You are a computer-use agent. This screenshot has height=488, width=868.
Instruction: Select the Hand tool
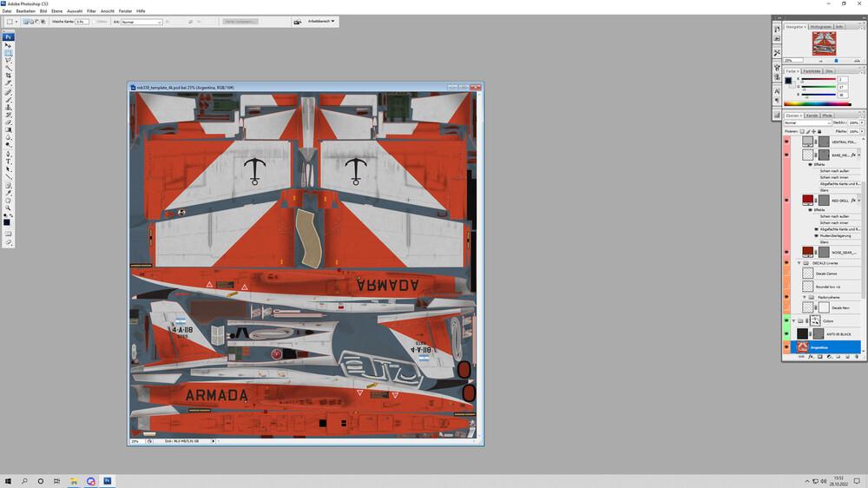pos(8,201)
